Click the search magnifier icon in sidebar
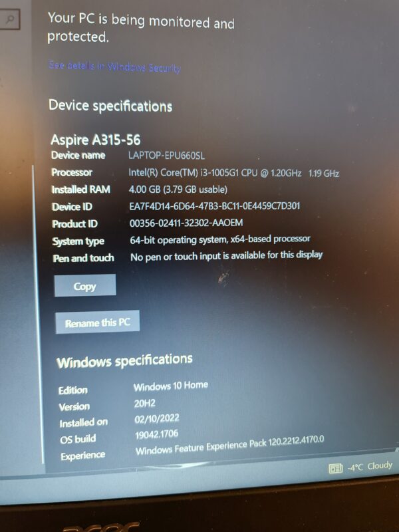This screenshot has height=532, width=399. point(10,19)
